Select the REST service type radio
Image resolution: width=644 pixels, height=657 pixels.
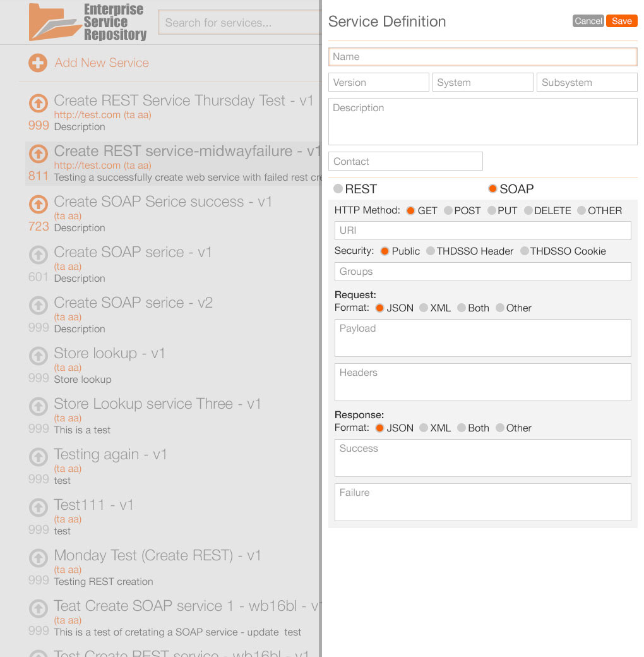click(x=338, y=188)
